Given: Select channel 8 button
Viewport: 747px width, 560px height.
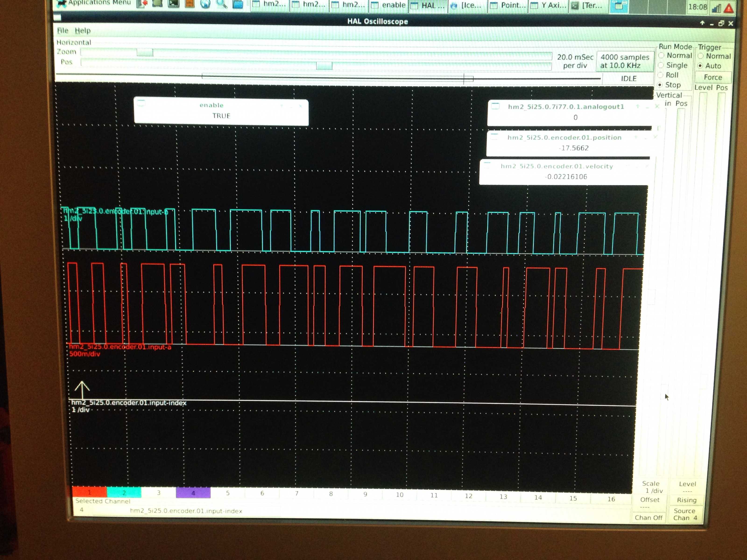Looking at the screenshot, I should pos(331,494).
